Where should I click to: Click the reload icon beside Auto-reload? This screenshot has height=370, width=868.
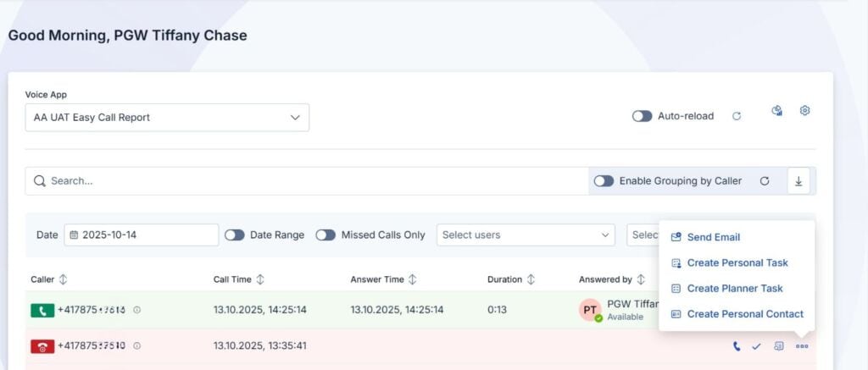click(x=737, y=116)
